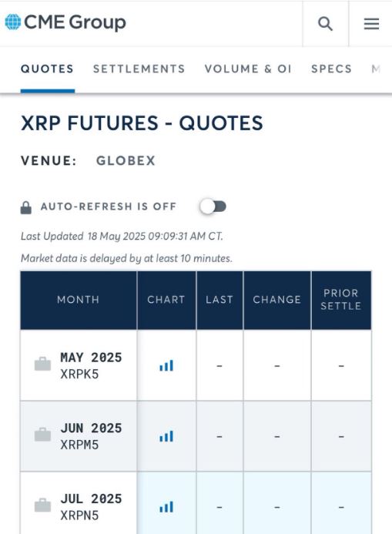
Task: Open the Specs tab
Action: [x=331, y=69]
